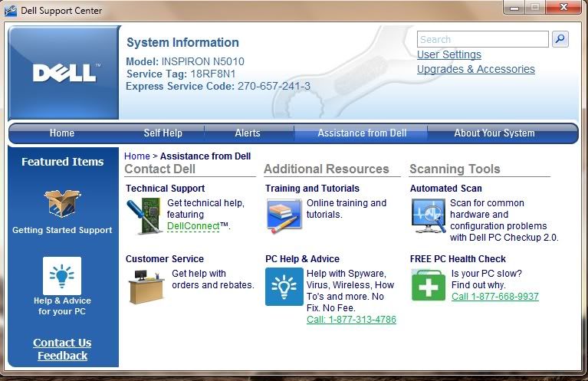Click the FREE PC Health Check cross icon

coord(429,286)
